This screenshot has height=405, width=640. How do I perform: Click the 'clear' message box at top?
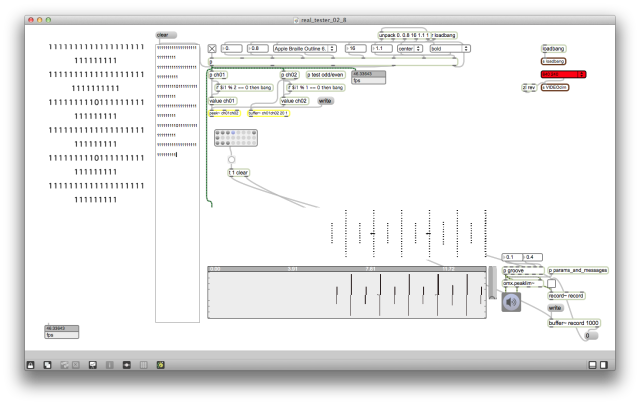coord(166,35)
